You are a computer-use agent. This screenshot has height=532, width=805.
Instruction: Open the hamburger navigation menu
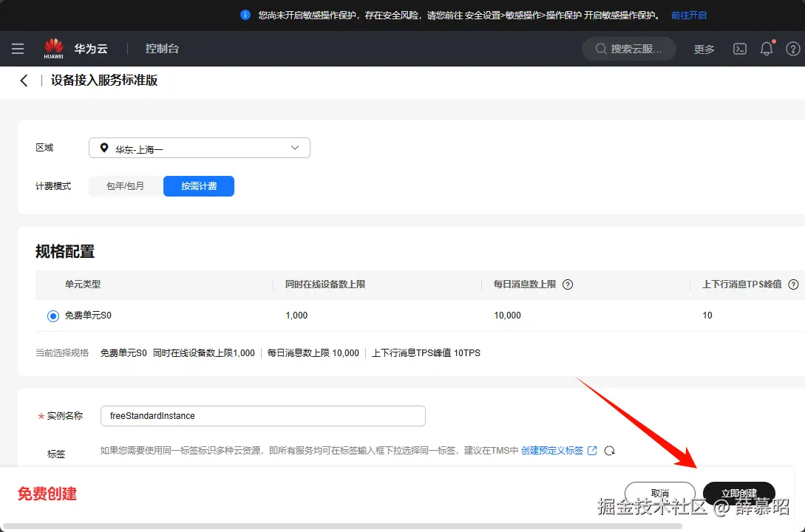pos(18,49)
